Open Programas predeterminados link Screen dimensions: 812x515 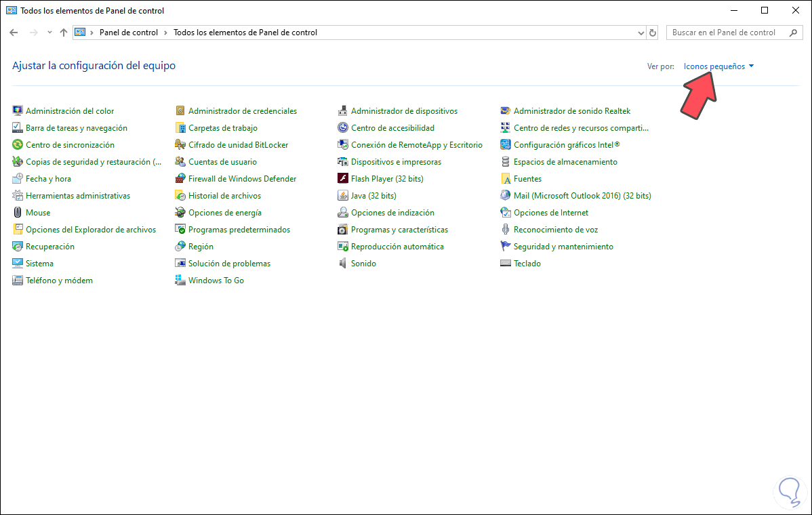click(239, 229)
